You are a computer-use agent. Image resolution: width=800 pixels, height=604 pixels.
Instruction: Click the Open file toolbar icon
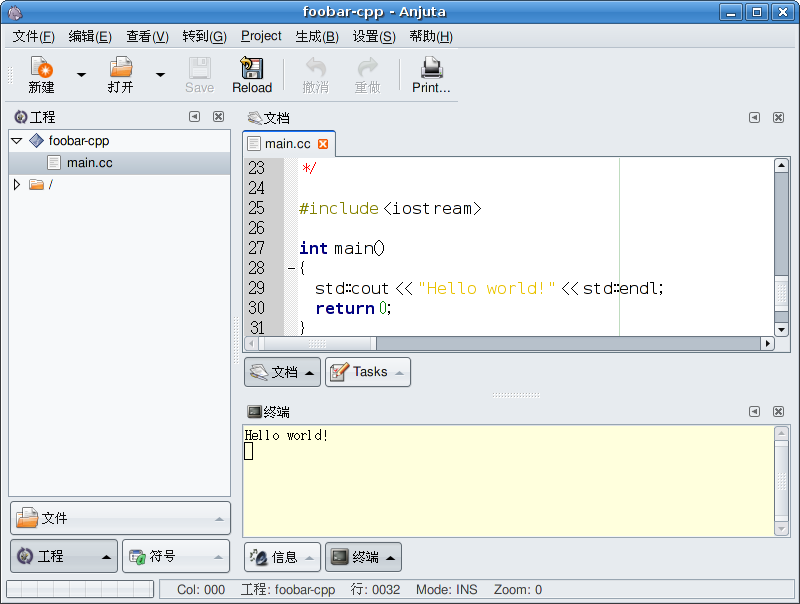pos(120,74)
